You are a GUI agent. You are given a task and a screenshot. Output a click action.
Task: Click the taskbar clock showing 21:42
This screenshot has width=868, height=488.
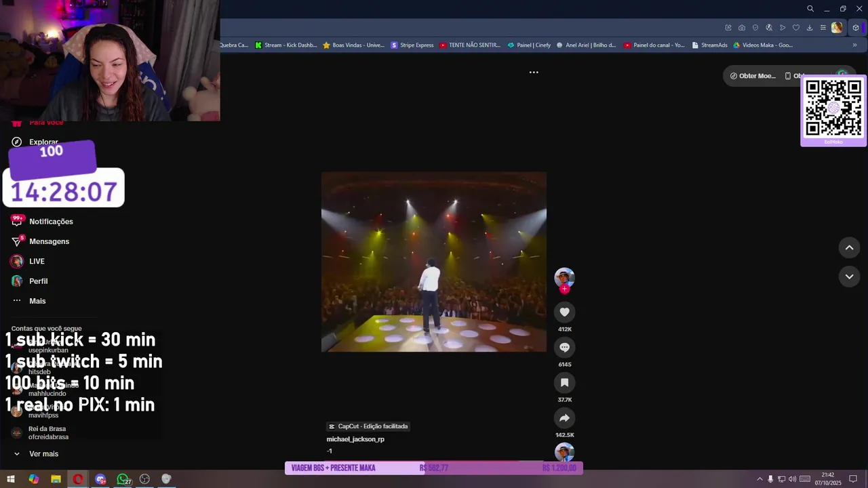click(827, 479)
